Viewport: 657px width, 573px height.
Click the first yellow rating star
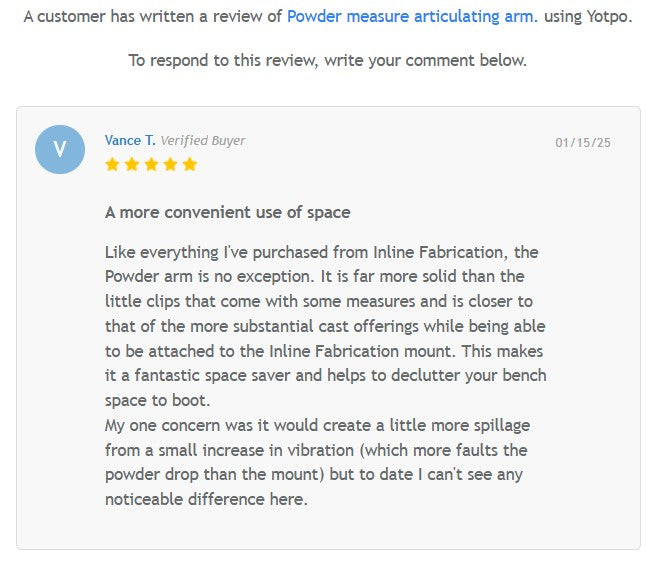coord(113,164)
